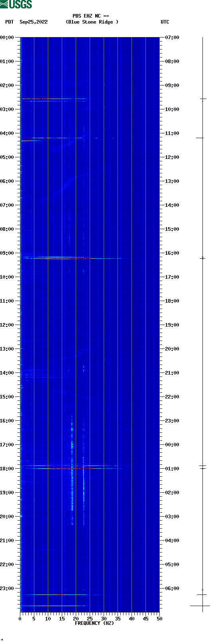This screenshot has width=220, height=644.
Task: Click the 18:00 PDT time label
Action: pos(7,469)
